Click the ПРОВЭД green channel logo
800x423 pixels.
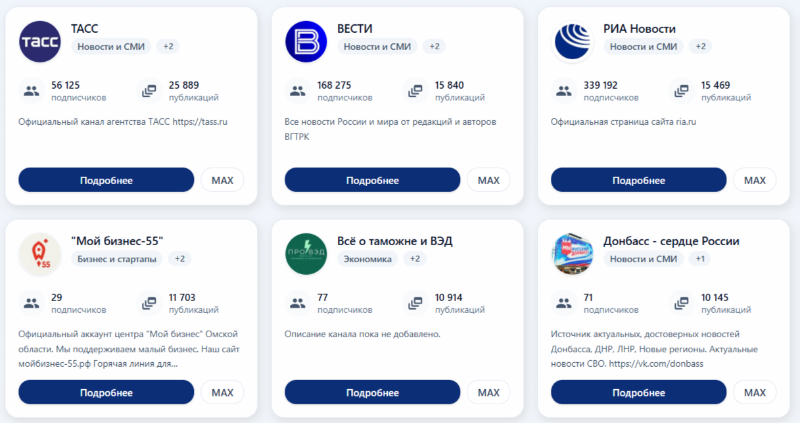(x=306, y=254)
